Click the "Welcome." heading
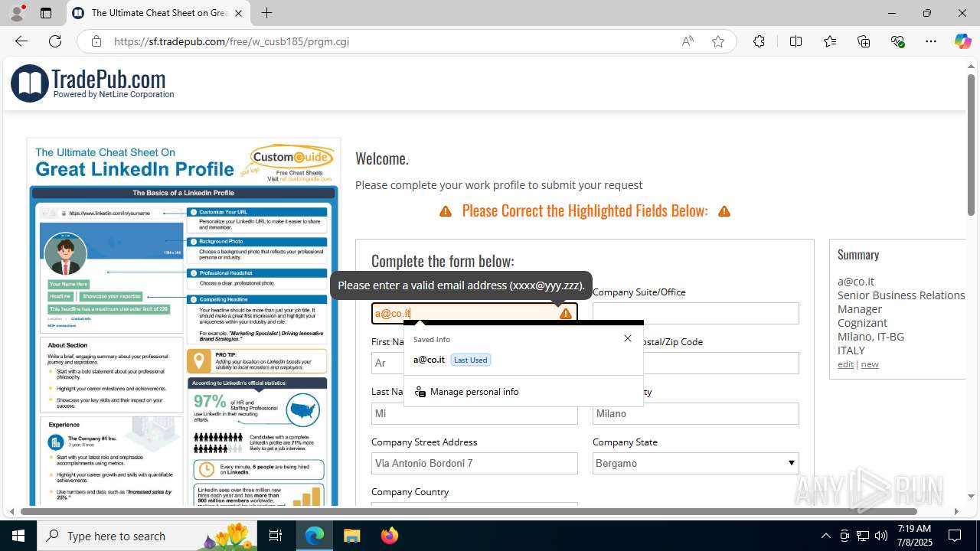This screenshot has height=551, width=980. pos(382,158)
